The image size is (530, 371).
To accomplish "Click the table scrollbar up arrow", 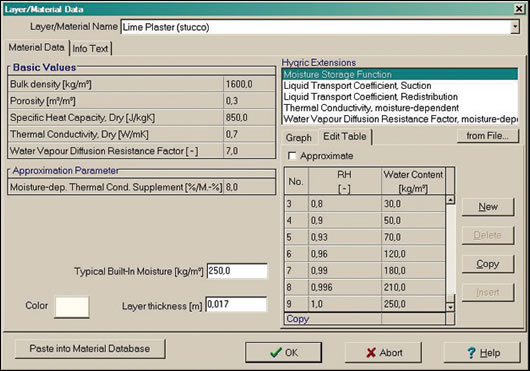I will click(450, 200).
